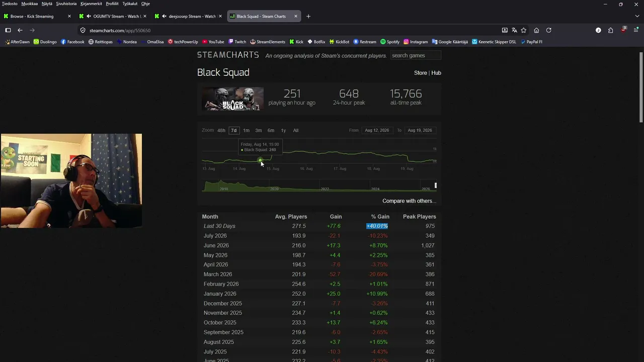Set chart zoom to 48h

(x=221, y=130)
